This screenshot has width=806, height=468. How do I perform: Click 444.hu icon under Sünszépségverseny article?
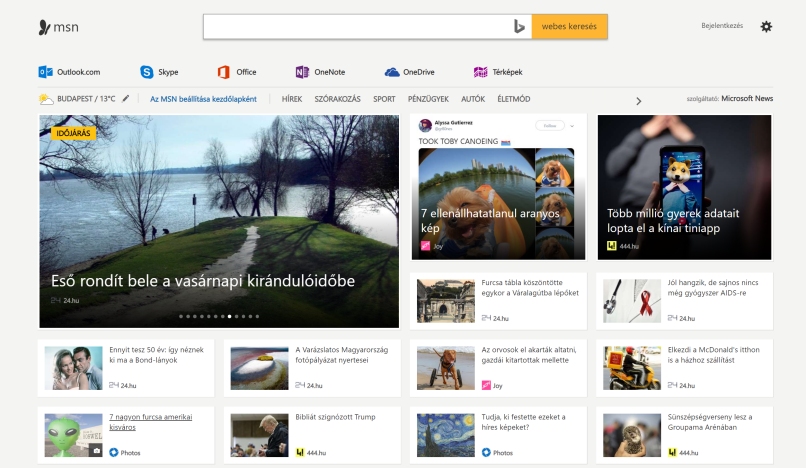(x=672, y=453)
